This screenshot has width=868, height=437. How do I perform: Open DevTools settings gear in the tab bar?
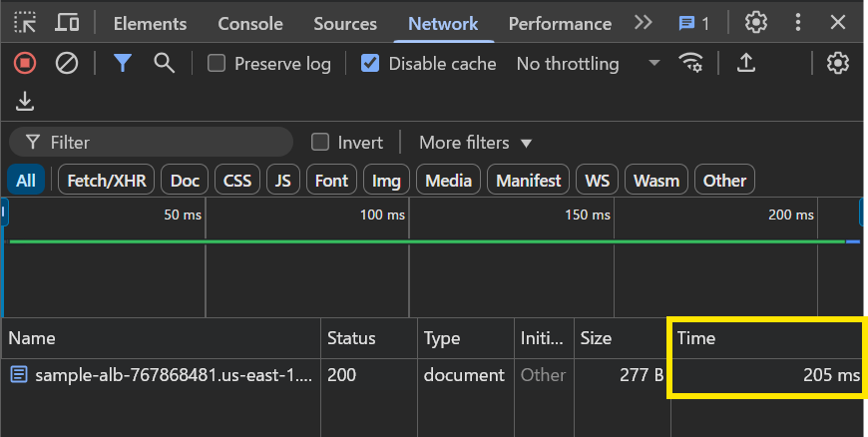click(755, 23)
